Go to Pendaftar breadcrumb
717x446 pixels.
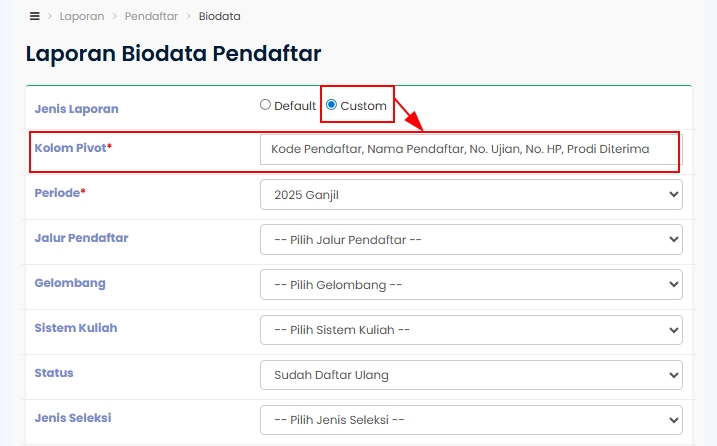pyautogui.click(x=153, y=16)
